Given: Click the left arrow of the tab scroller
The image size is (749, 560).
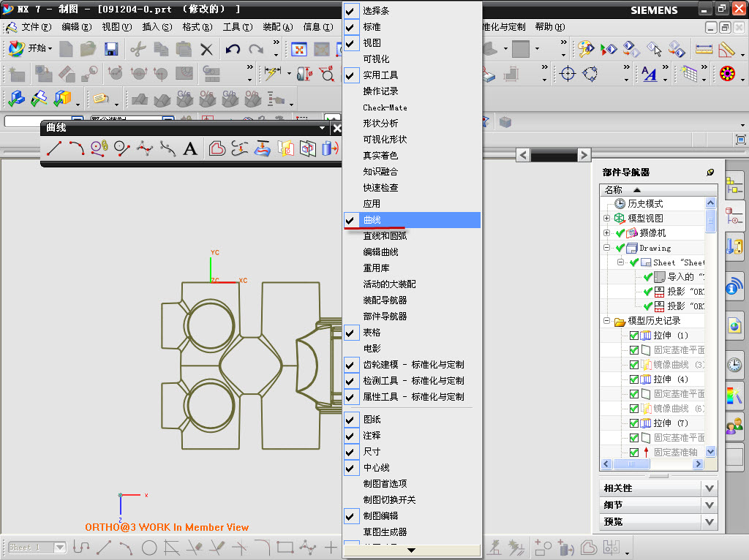Looking at the screenshot, I should pyautogui.click(x=523, y=155).
